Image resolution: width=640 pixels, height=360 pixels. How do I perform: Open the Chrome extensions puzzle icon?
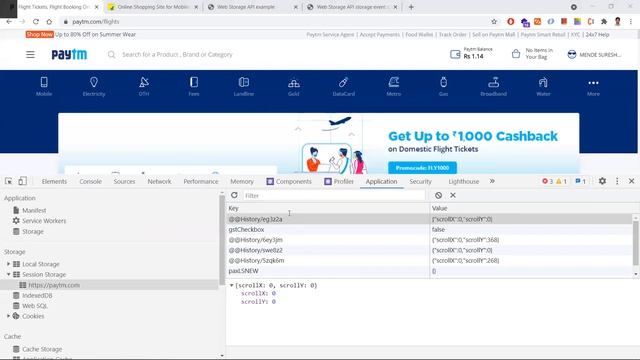(x=604, y=22)
